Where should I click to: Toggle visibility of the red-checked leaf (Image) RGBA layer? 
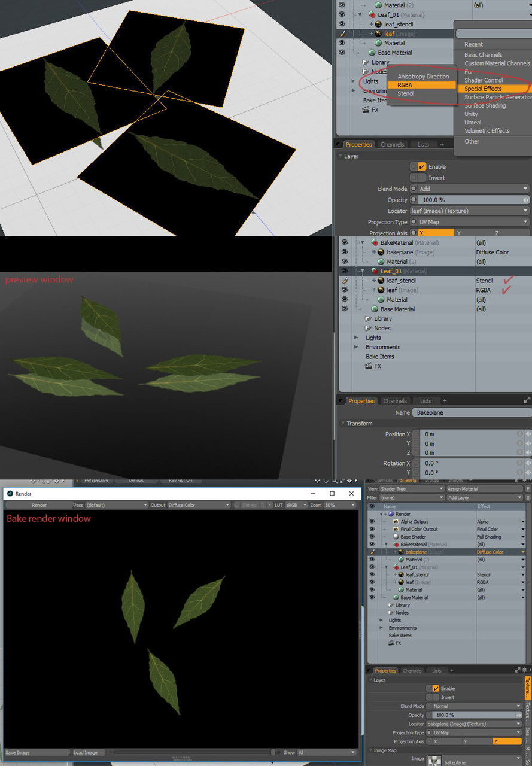[344, 290]
